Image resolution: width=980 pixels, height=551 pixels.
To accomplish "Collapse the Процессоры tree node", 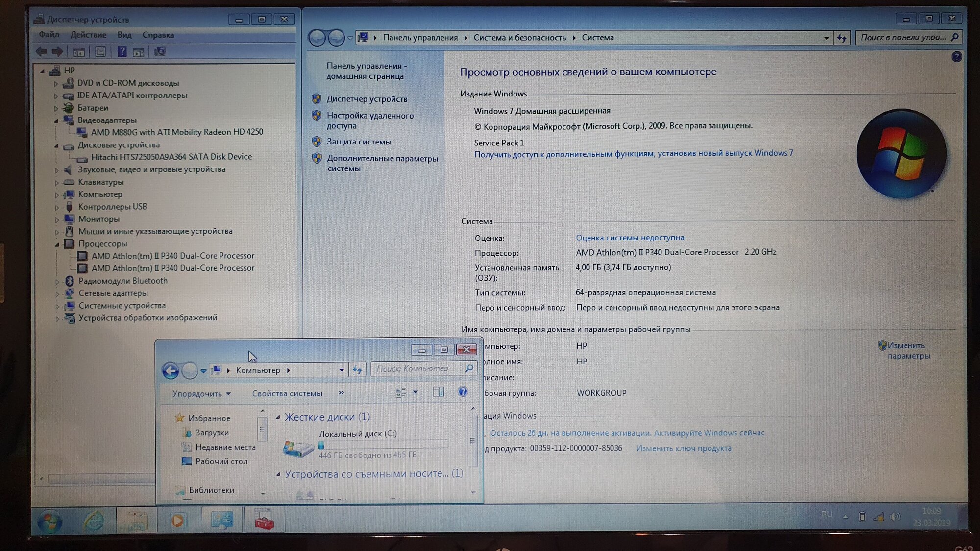I will (x=57, y=244).
